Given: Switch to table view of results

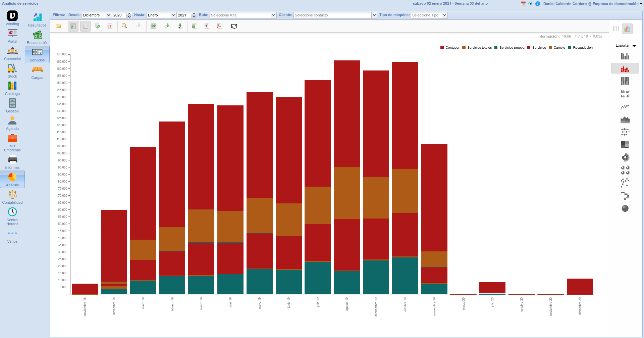Looking at the screenshot, I should 616,29.
